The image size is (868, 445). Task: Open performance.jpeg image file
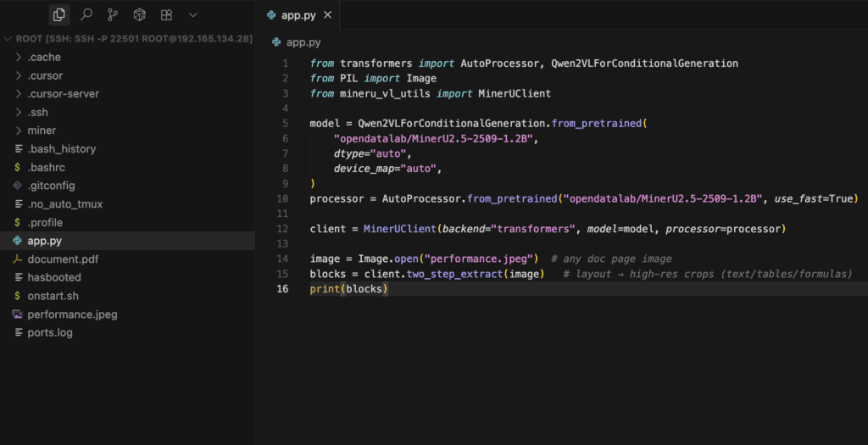point(72,314)
